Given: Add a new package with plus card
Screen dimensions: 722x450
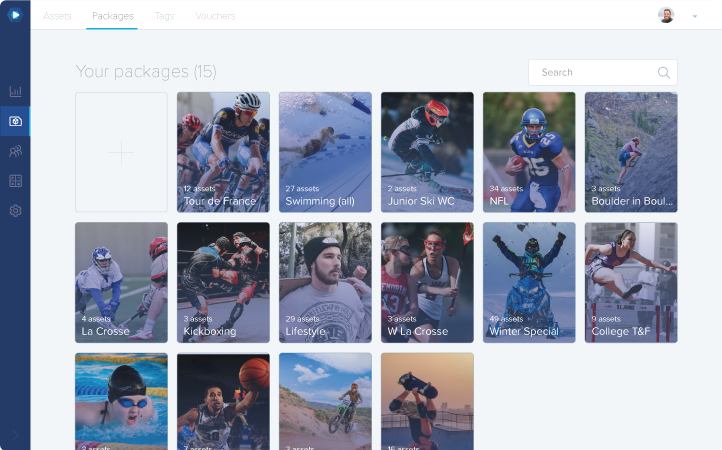Looking at the screenshot, I should pyautogui.click(x=121, y=152).
